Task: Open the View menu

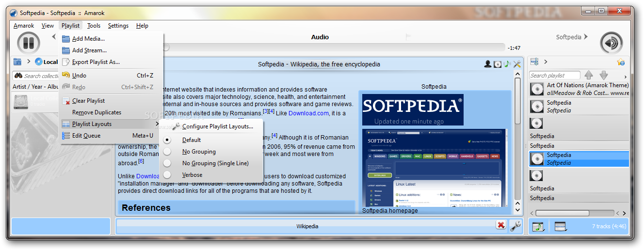Action: pos(48,26)
